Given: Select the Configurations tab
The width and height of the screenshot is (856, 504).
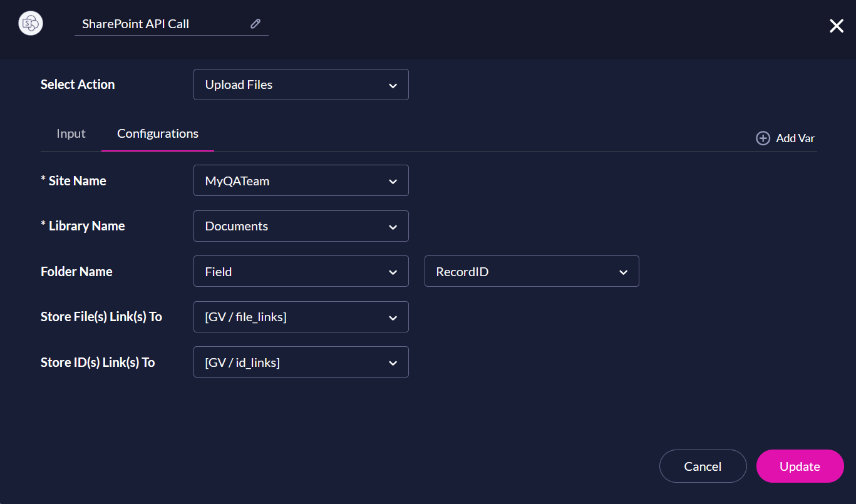Looking at the screenshot, I should (157, 133).
